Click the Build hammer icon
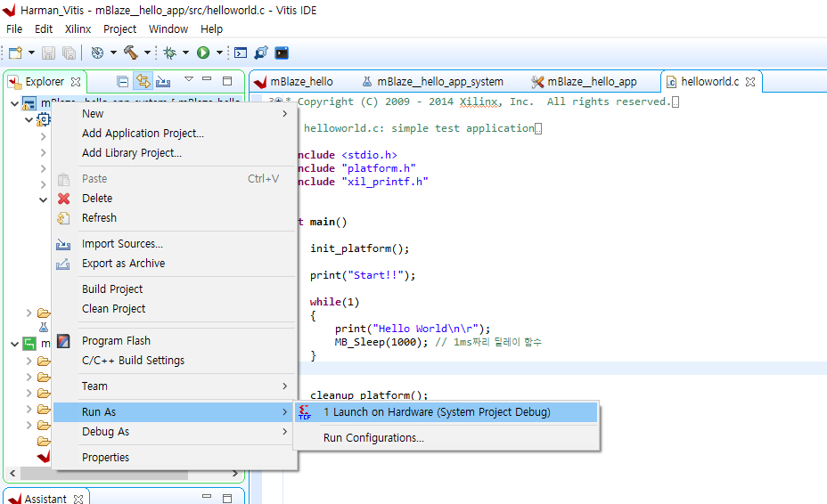The image size is (827, 504). 130,53
